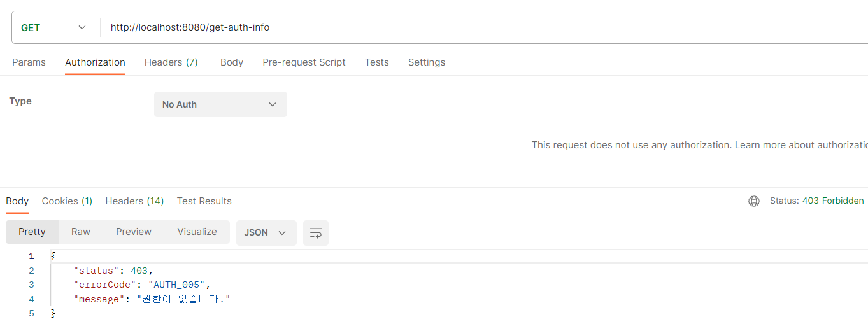The width and height of the screenshot is (868, 331).
Task: View the response Cookies (1) tab
Action: point(67,201)
